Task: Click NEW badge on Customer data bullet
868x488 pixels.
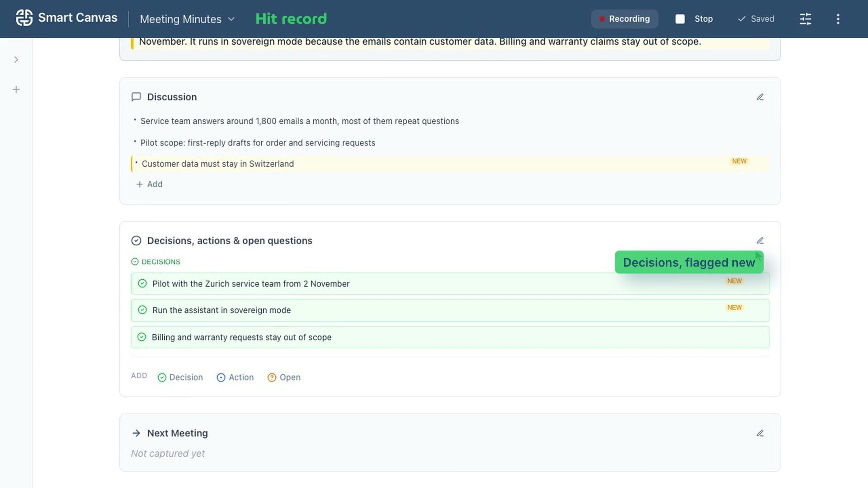Action: tap(739, 161)
